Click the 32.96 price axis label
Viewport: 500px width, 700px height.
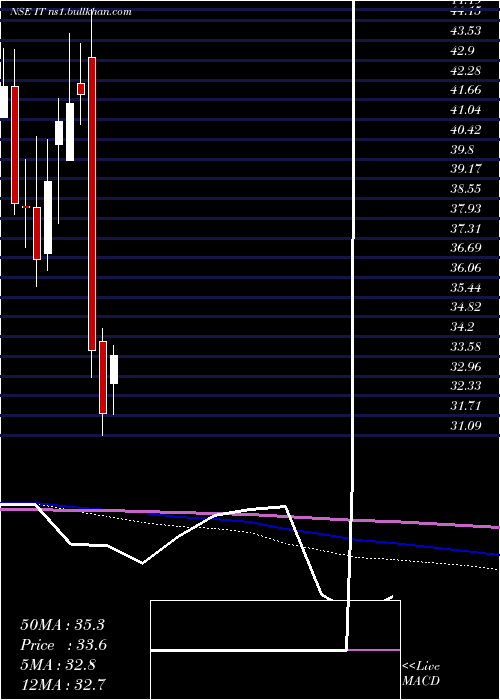click(x=466, y=366)
